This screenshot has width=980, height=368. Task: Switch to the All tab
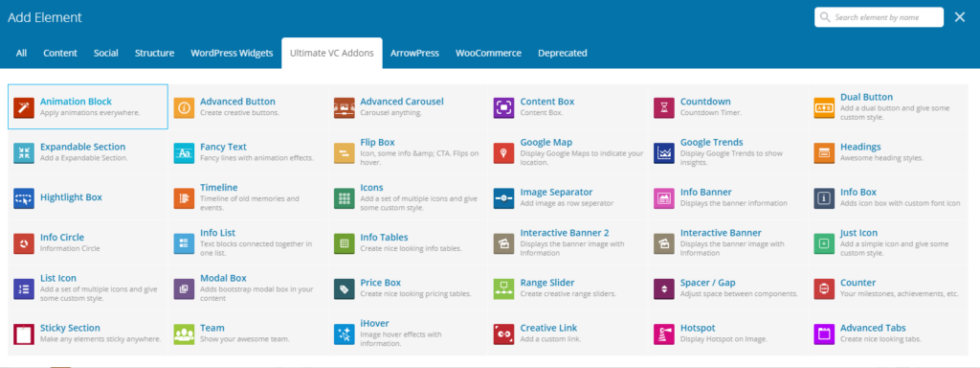tap(21, 54)
